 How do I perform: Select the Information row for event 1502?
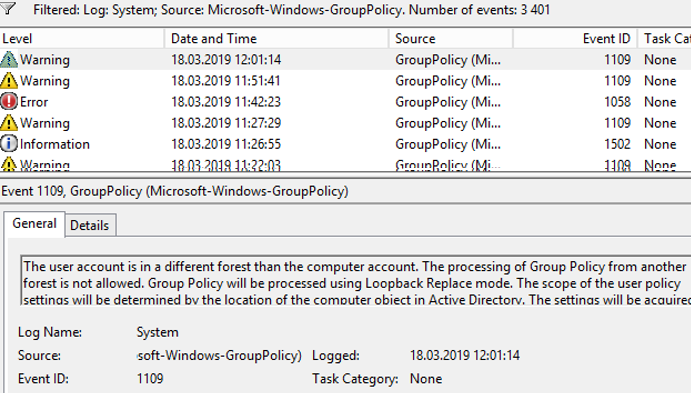pos(346,144)
